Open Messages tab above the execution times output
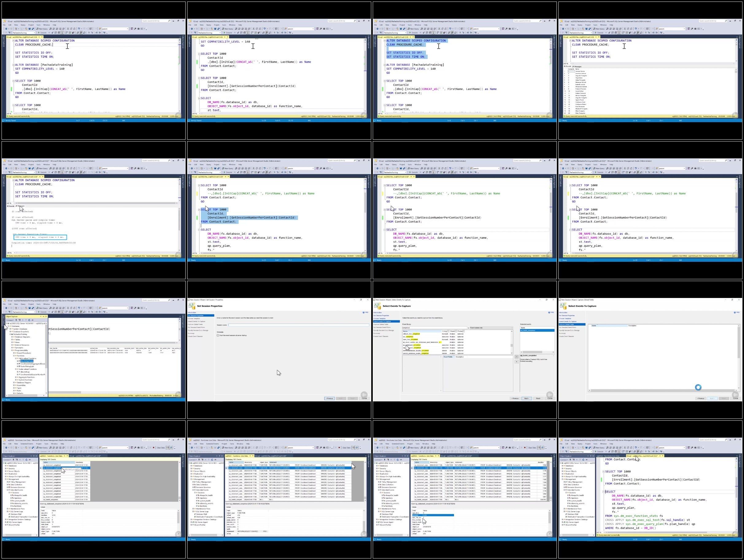 pyautogui.click(x=21, y=206)
